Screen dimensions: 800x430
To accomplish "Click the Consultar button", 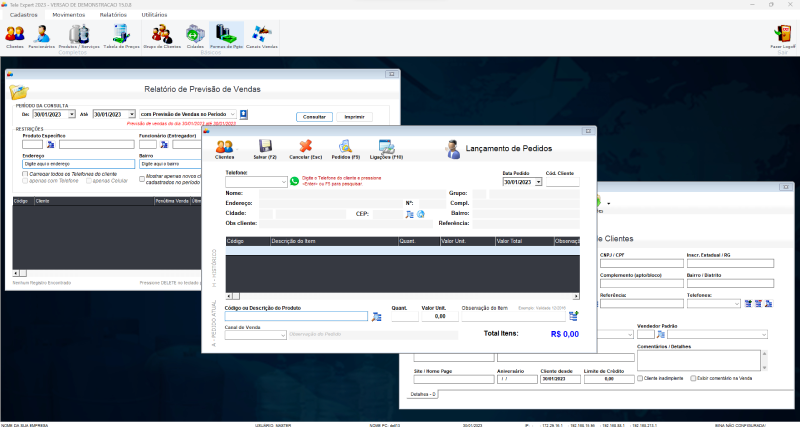I will (314, 117).
